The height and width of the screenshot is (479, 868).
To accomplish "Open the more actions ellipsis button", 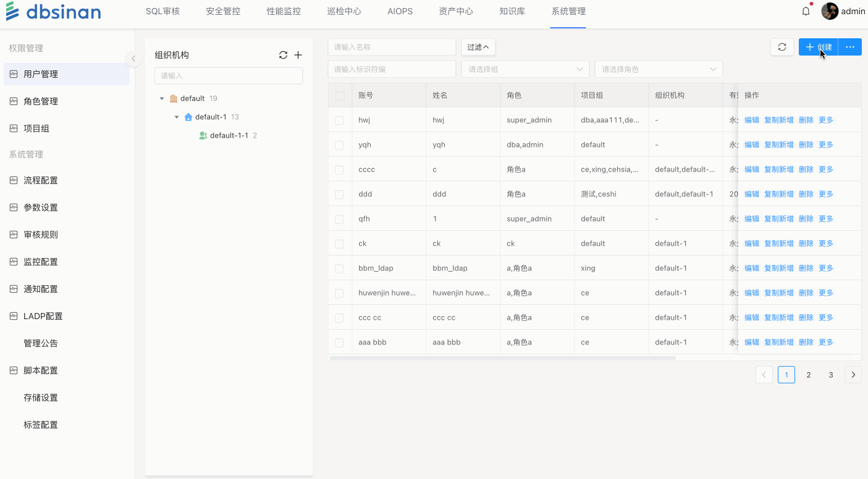I will click(850, 47).
